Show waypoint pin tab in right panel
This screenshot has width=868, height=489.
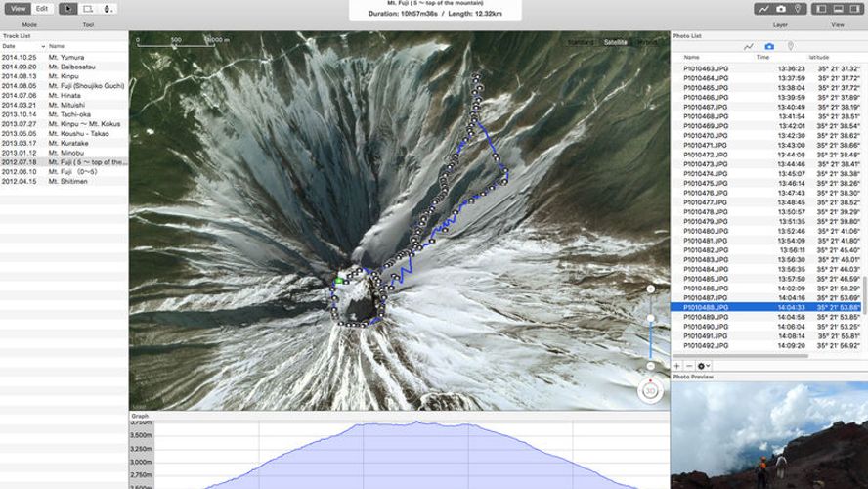click(791, 47)
